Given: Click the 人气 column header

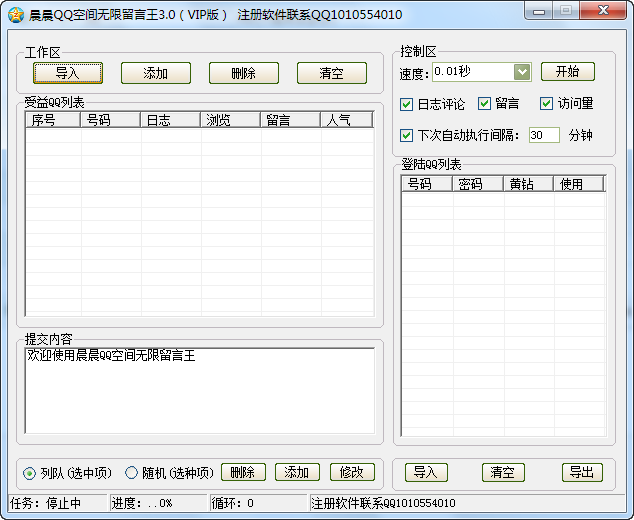Looking at the screenshot, I should pos(347,120).
